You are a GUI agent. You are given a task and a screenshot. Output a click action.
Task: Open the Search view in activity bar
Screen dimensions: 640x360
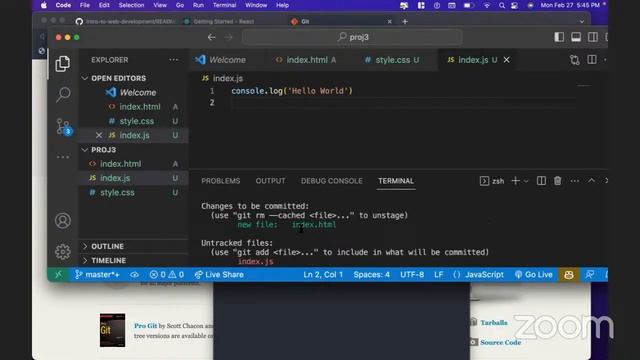tap(62, 95)
